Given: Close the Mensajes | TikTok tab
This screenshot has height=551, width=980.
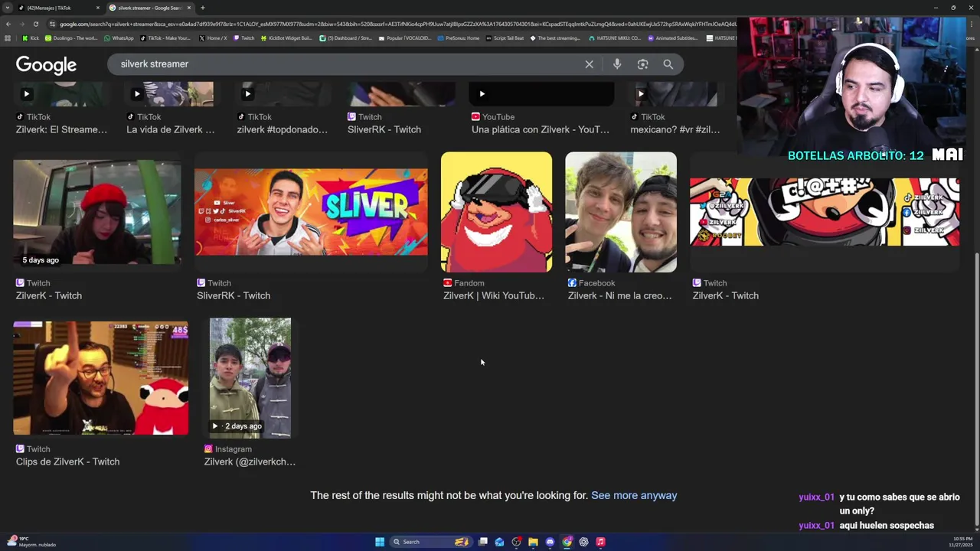Looking at the screenshot, I should 98,8.
